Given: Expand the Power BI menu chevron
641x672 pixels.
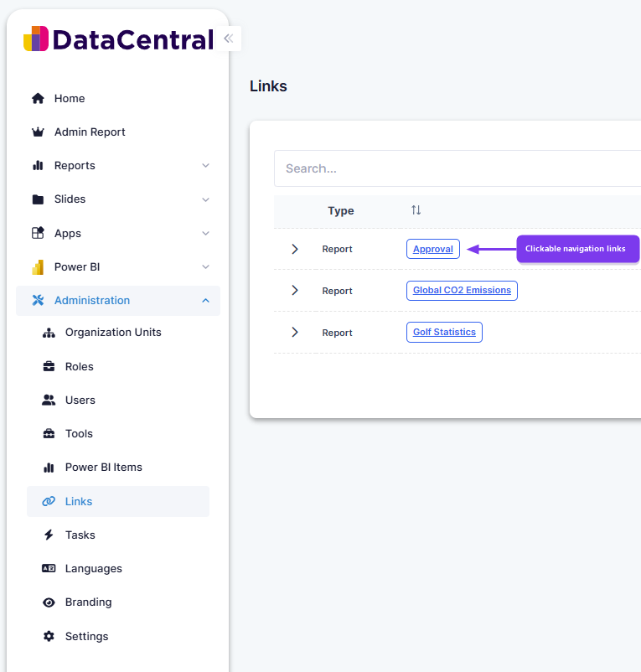Looking at the screenshot, I should [205, 266].
